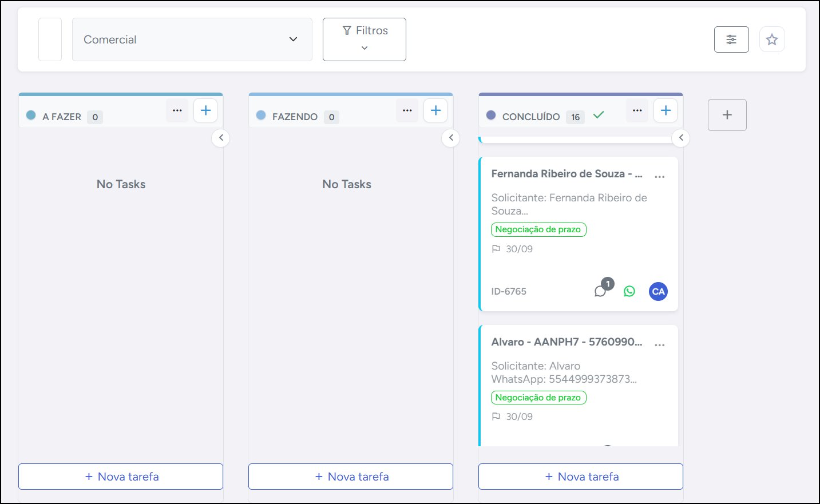
Task: Add task with plus in A FAZER
Action: (205, 110)
